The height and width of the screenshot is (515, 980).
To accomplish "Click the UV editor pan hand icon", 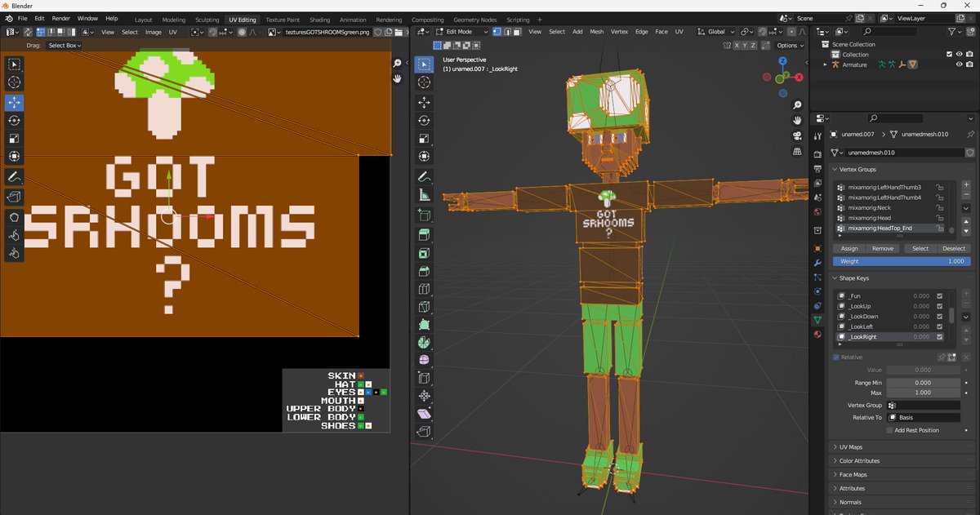I will point(398,79).
